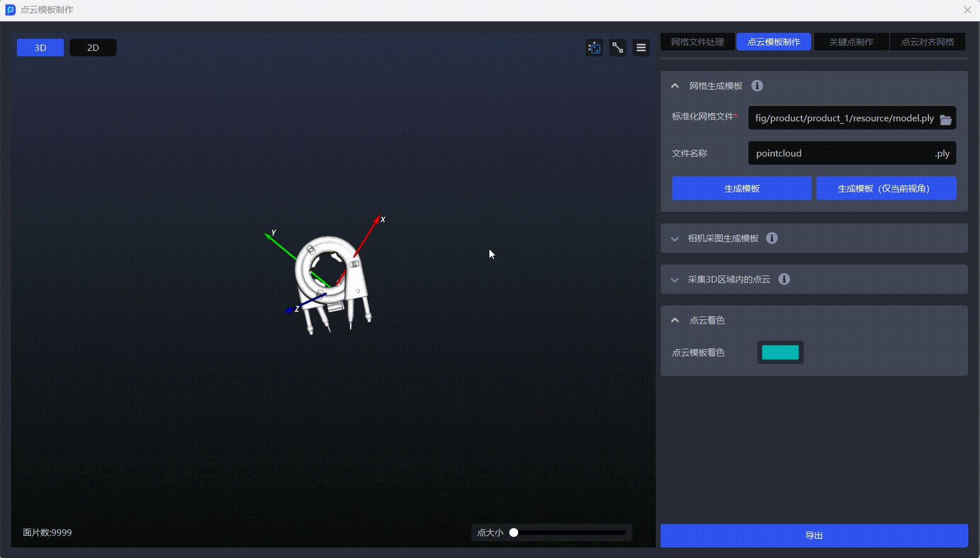
Task: Click the app logo in title bar
Action: click(x=10, y=10)
